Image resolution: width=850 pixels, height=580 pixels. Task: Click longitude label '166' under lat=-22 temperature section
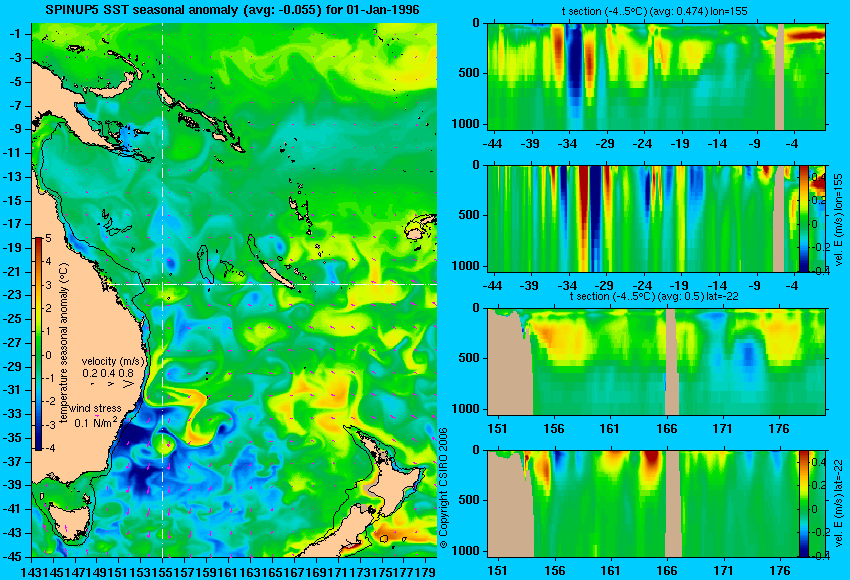coord(666,429)
